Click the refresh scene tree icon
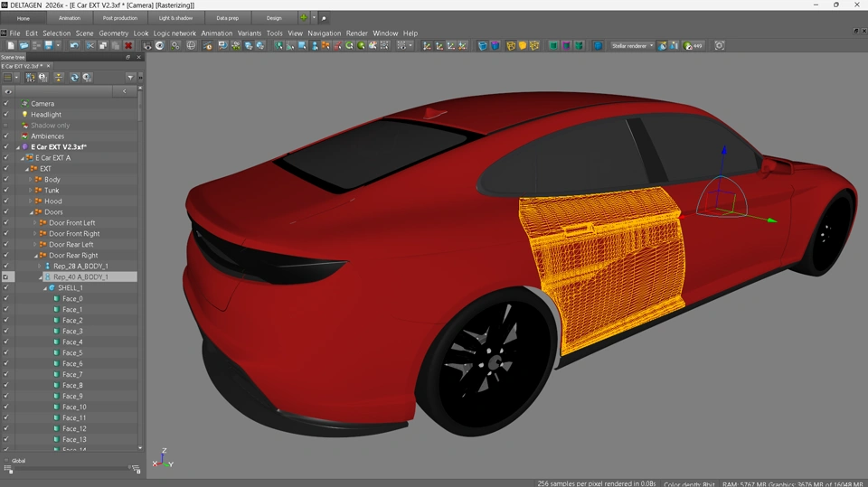The image size is (868, 487). click(x=74, y=78)
